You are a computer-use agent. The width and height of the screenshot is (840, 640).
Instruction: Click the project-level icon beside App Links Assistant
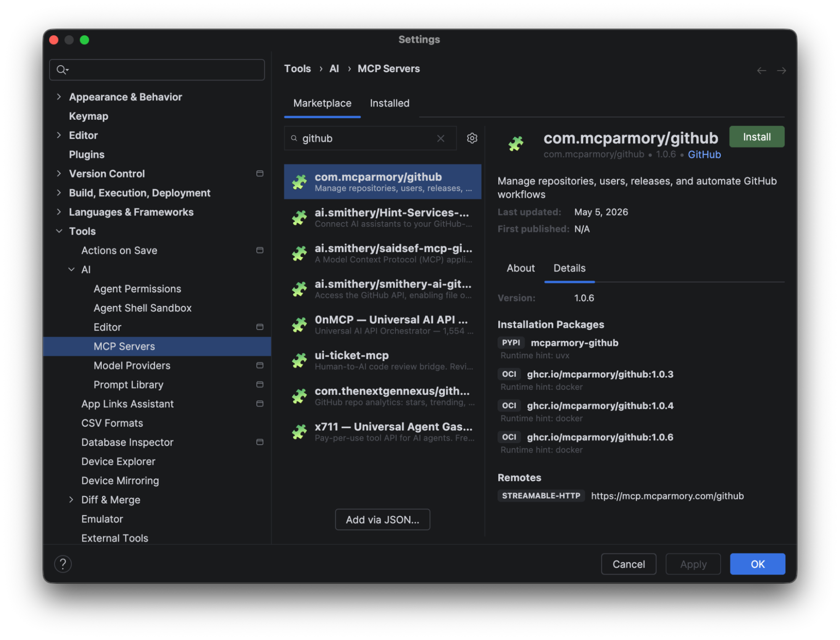(260, 404)
